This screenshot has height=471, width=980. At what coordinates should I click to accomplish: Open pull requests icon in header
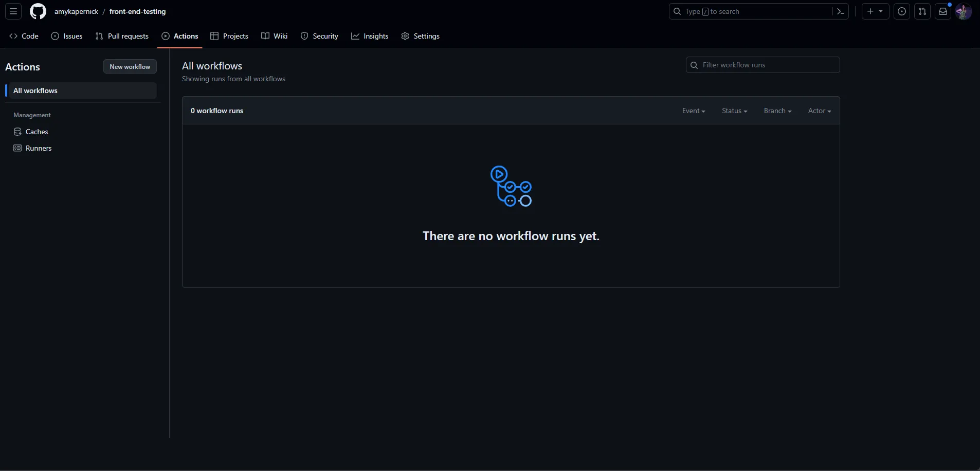922,11
